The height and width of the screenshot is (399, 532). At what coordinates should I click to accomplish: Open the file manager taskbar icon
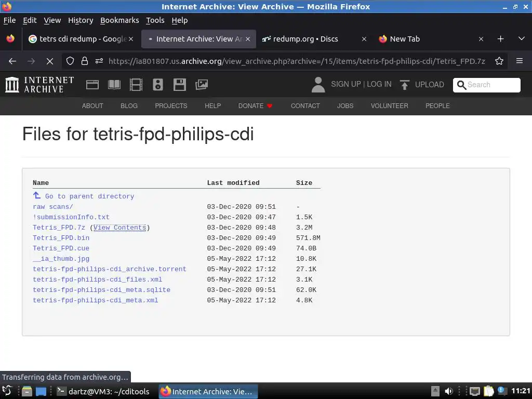pyautogui.click(x=27, y=391)
